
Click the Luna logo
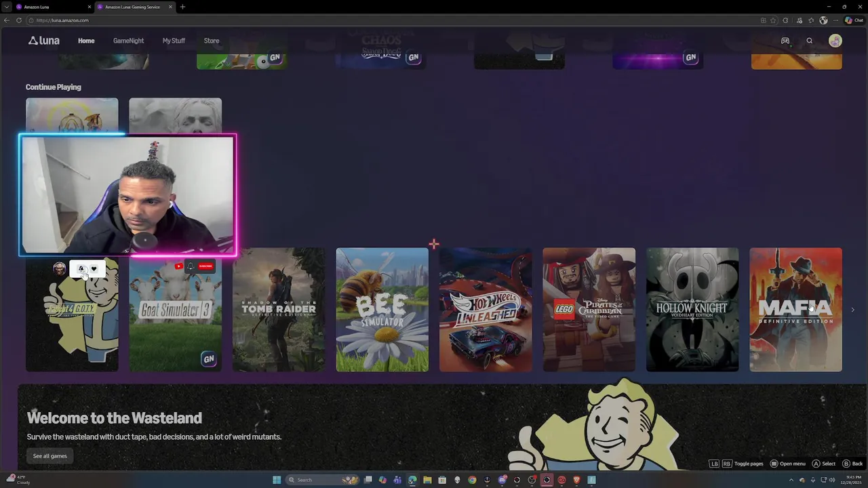coord(44,41)
